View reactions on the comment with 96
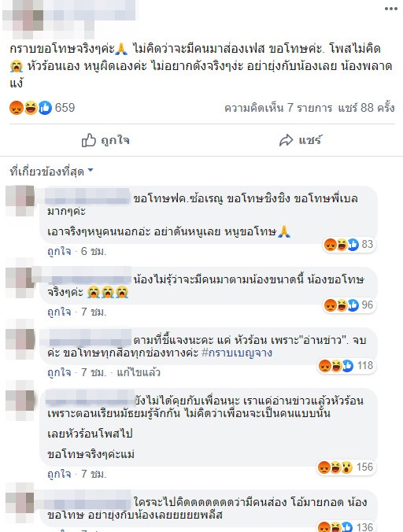Screen dimensions: 403x532 click(x=349, y=305)
